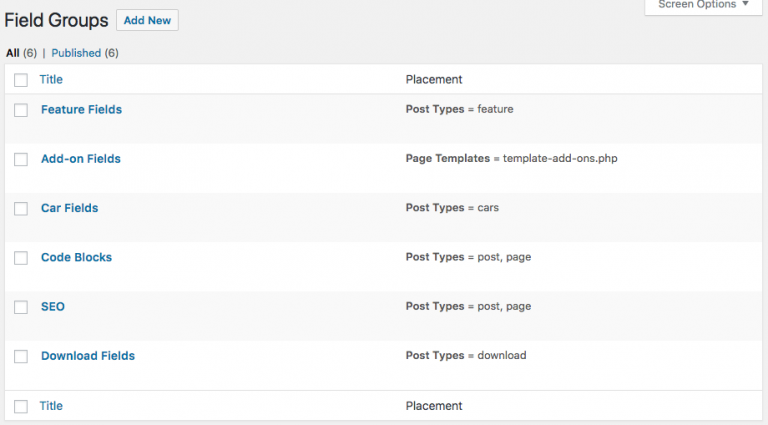Open the Code Blocks field group
768x425 pixels.
(76, 257)
